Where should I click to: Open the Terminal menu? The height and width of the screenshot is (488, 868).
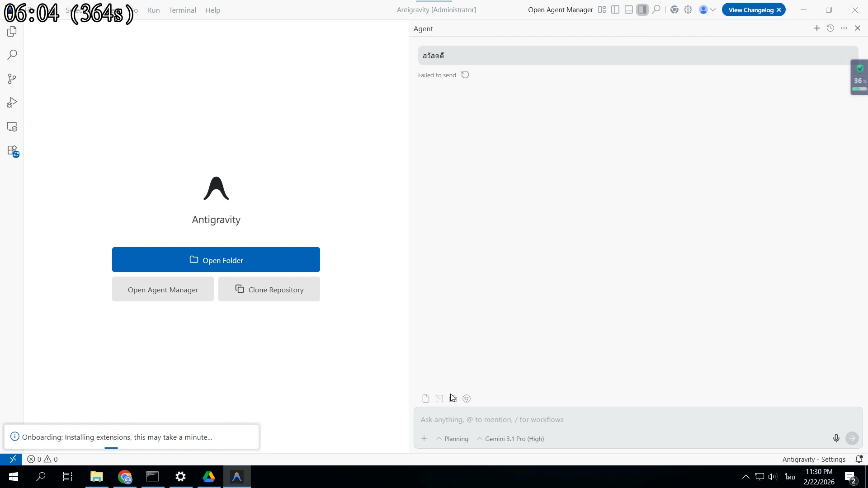[x=182, y=10]
